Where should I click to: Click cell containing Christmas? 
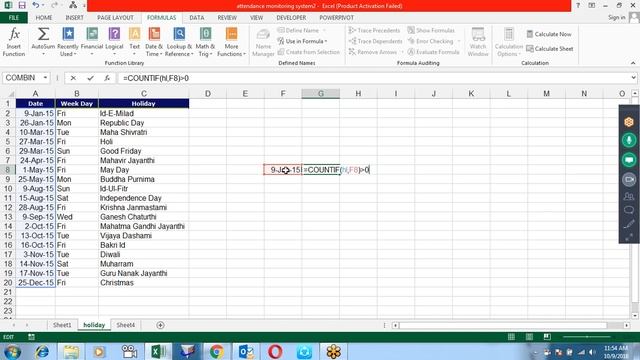click(x=143, y=282)
